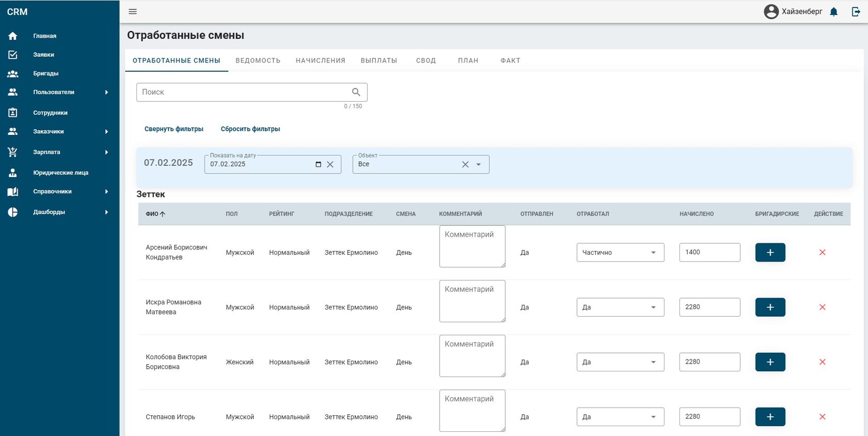Click the search magnifier icon

point(356,92)
